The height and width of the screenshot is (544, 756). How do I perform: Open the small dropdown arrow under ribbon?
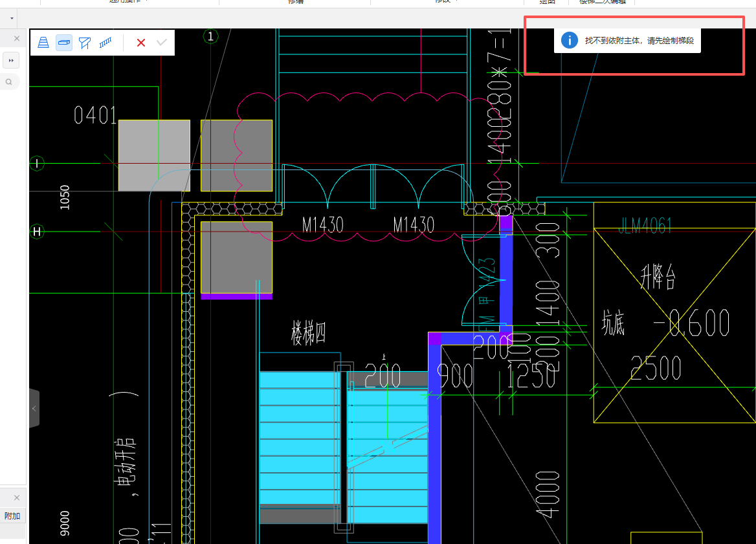12,18
